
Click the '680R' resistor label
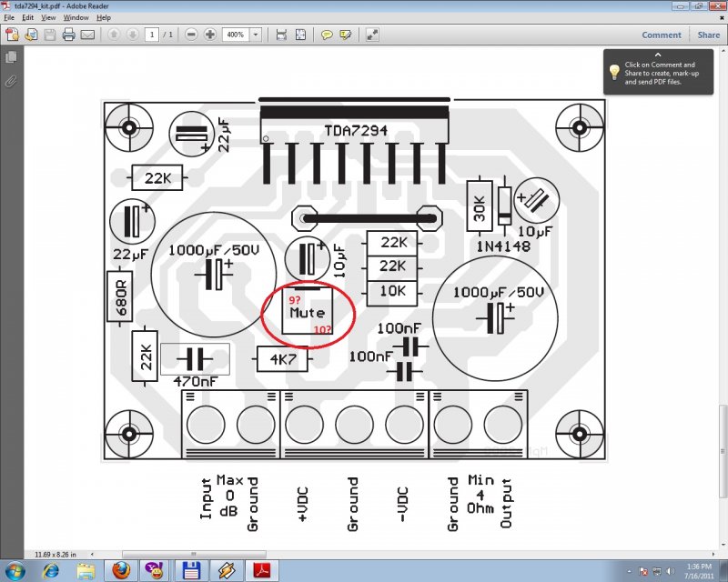tap(121, 297)
